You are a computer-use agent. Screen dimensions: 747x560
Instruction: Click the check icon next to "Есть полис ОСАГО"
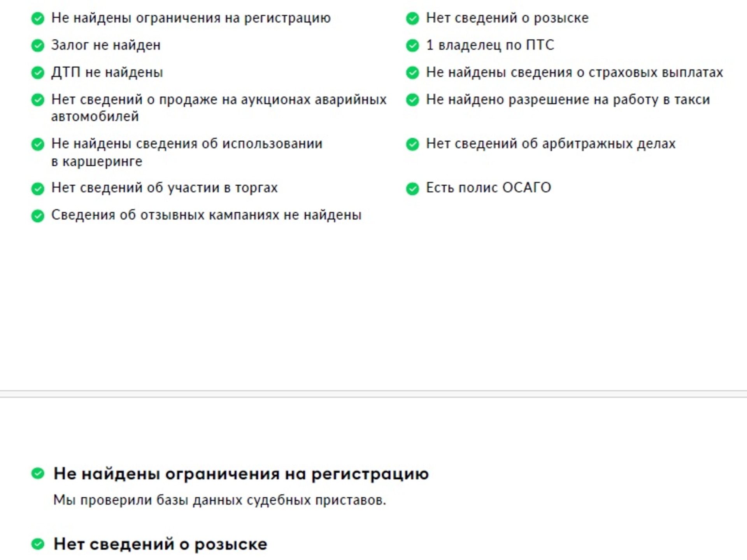(x=412, y=189)
